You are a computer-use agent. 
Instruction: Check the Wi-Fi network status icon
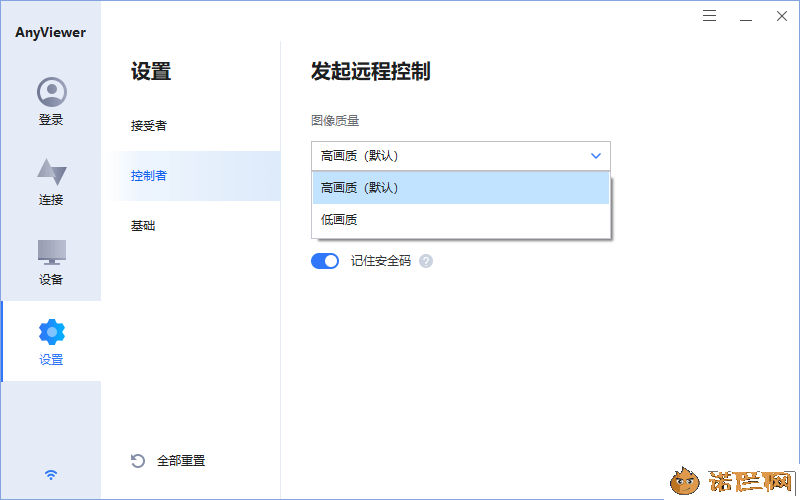51,475
